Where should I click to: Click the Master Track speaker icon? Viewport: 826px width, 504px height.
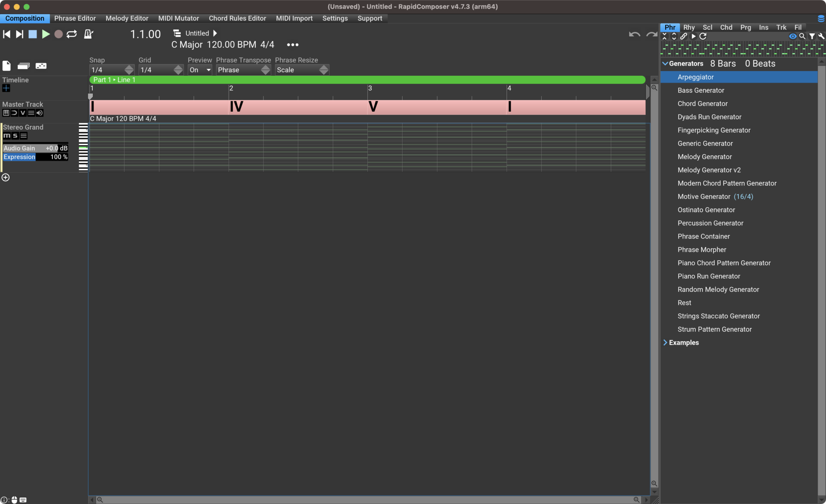(x=40, y=113)
